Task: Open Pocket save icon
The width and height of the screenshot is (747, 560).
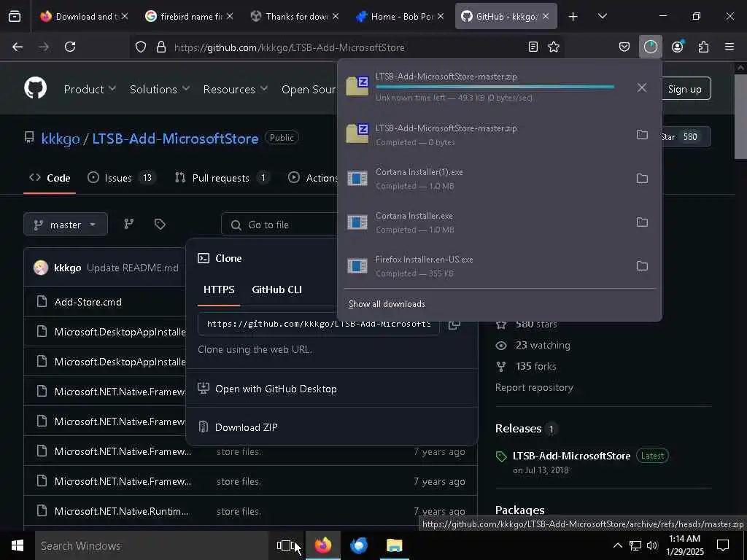Action: pos(624,47)
